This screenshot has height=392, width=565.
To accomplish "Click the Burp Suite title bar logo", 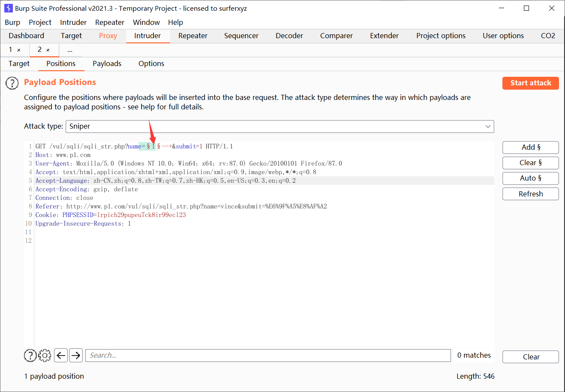I will (x=8, y=8).
